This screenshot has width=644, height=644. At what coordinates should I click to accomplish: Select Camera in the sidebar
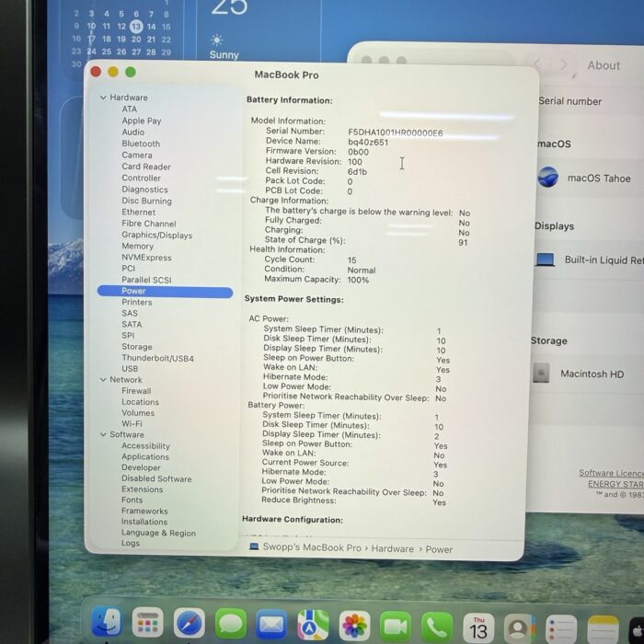tap(137, 155)
